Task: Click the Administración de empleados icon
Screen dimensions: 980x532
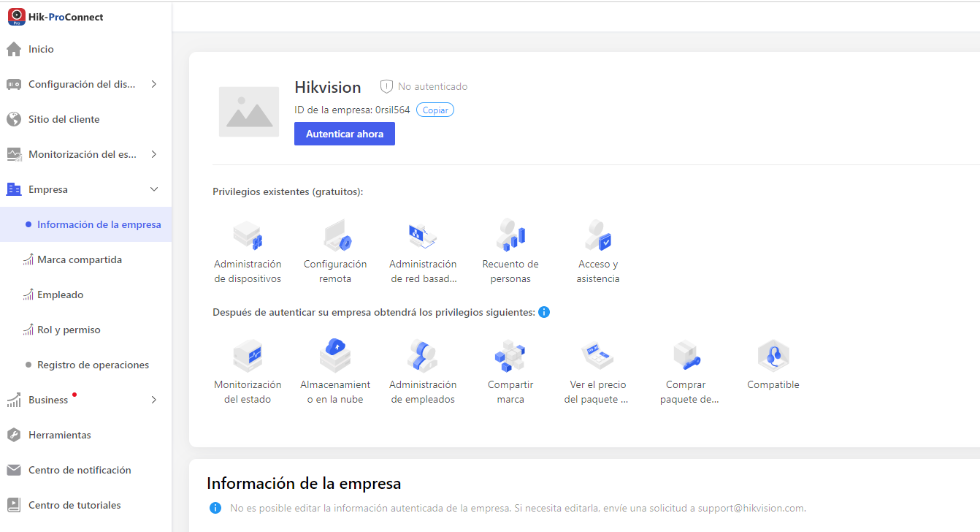Action: click(423, 356)
